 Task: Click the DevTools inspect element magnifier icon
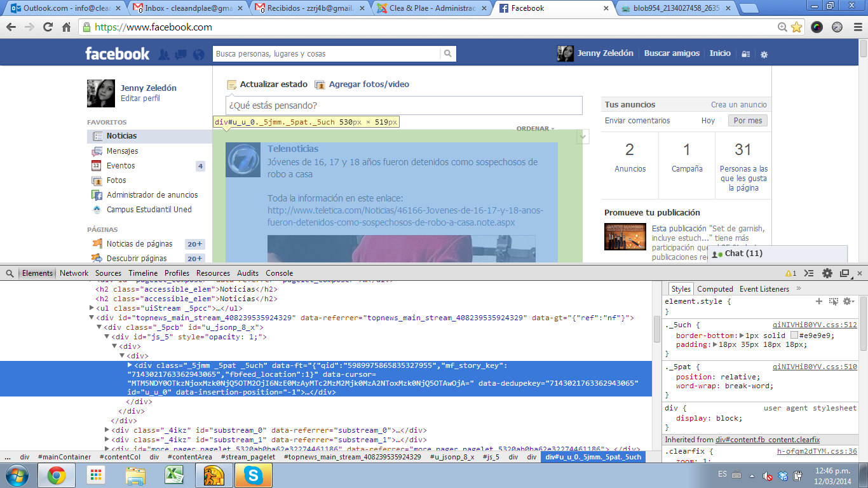[10, 273]
